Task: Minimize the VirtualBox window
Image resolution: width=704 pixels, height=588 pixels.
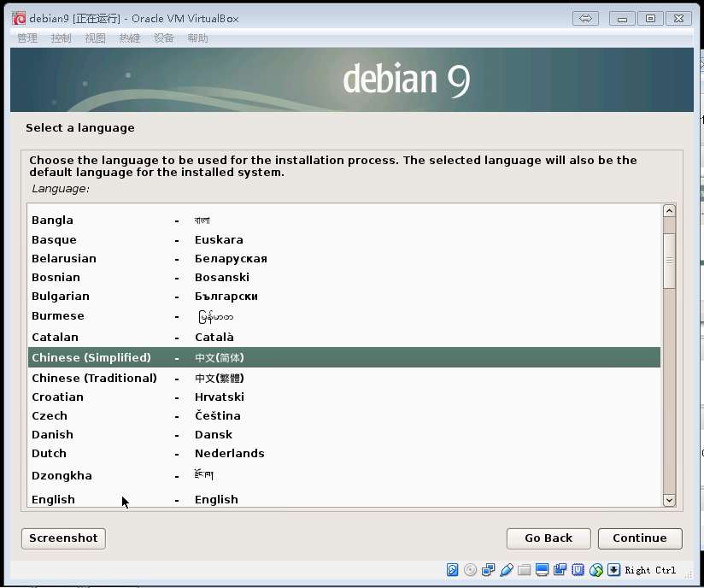Action: point(622,19)
